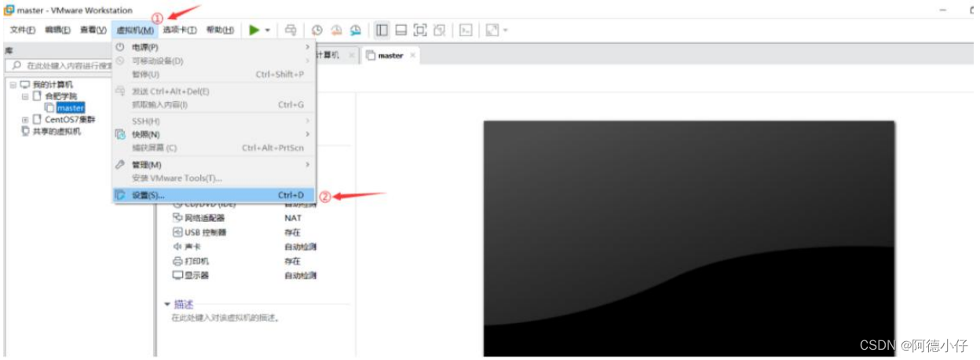The image size is (980, 360).
Task: Click the console view toolbar icon
Action: 466,30
